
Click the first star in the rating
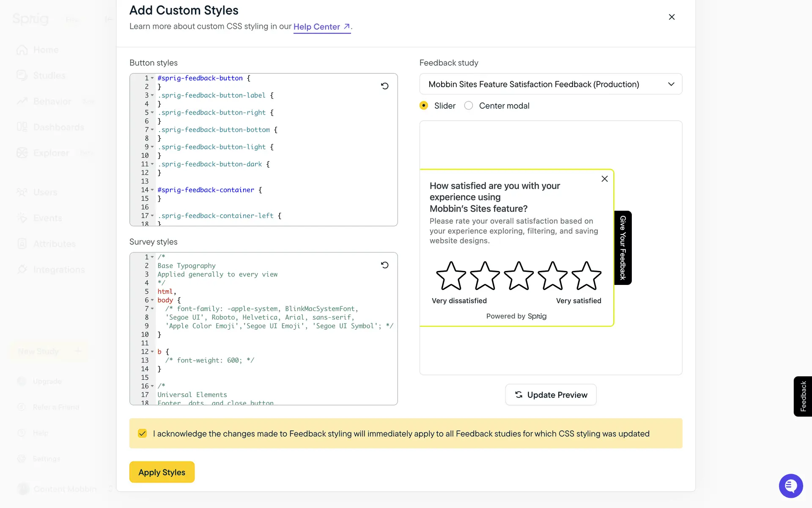(451, 276)
